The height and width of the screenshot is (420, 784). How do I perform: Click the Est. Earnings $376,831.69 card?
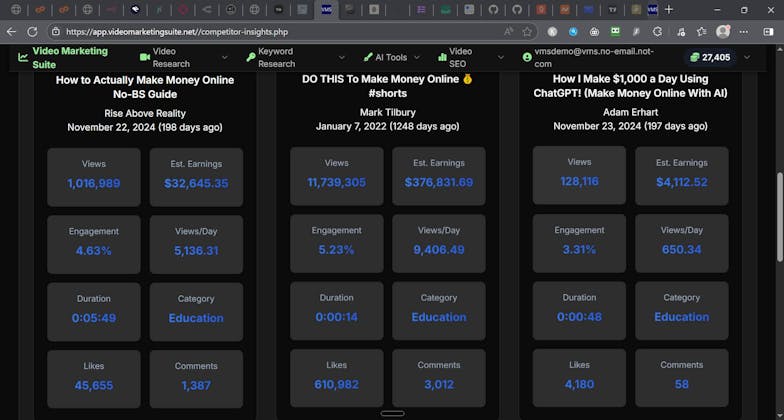pyautogui.click(x=438, y=176)
